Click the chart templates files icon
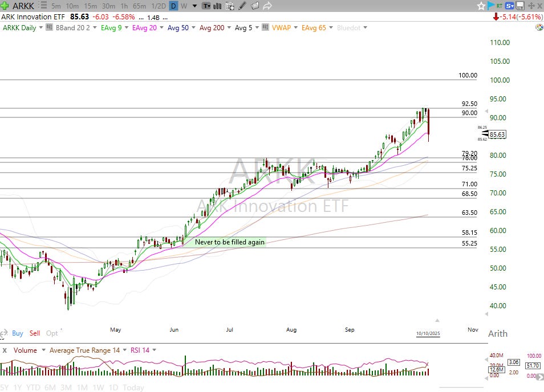This screenshot has width=544, height=392. pyautogui.click(x=255, y=6)
